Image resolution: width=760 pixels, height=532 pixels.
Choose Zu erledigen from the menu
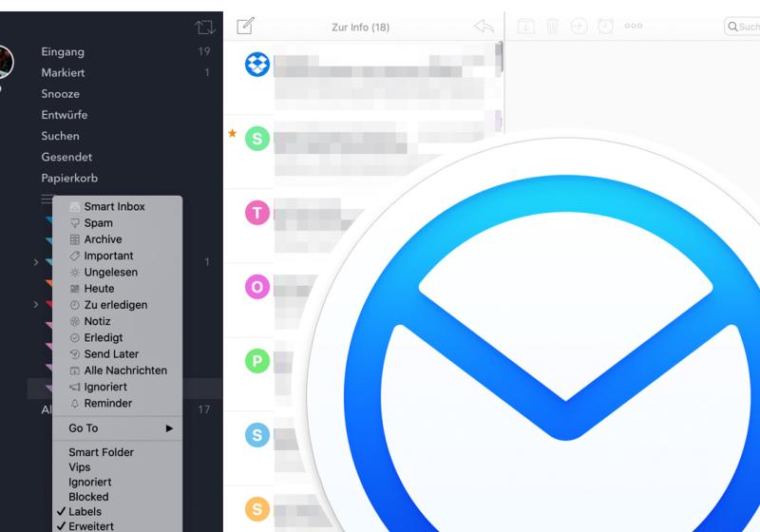[x=116, y=305]
